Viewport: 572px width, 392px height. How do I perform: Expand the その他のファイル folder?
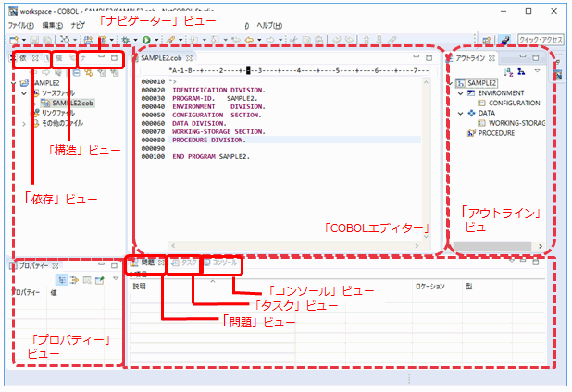point(24,123)
